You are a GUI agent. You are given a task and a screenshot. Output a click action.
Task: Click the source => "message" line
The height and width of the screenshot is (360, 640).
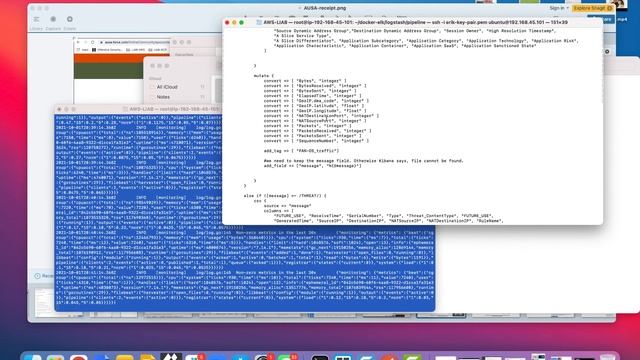287,206
